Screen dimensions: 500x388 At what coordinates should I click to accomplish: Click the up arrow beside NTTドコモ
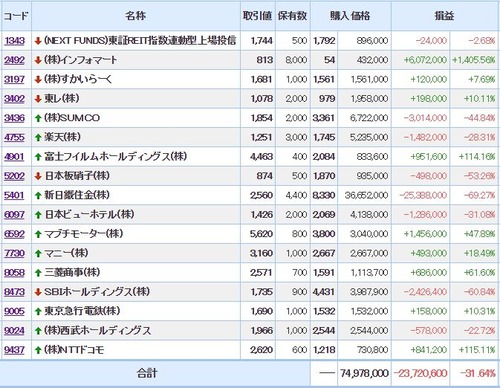[38, 350]
